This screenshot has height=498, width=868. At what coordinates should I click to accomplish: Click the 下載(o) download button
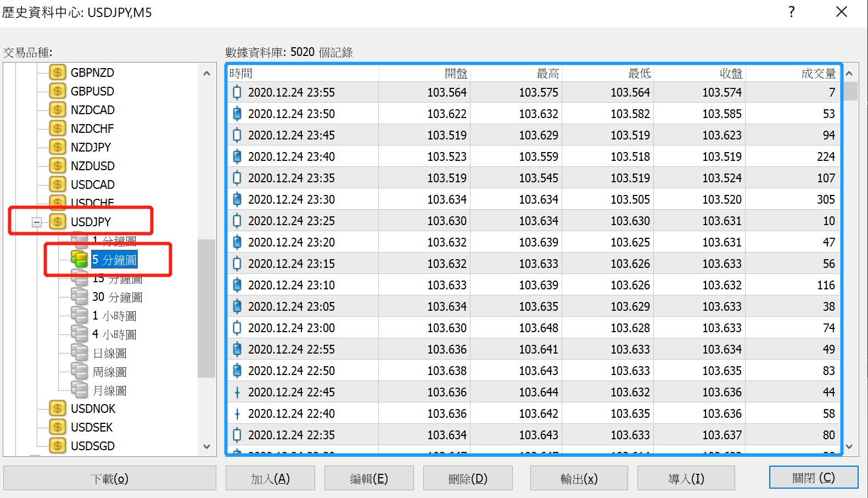click(x=110, y=478)
